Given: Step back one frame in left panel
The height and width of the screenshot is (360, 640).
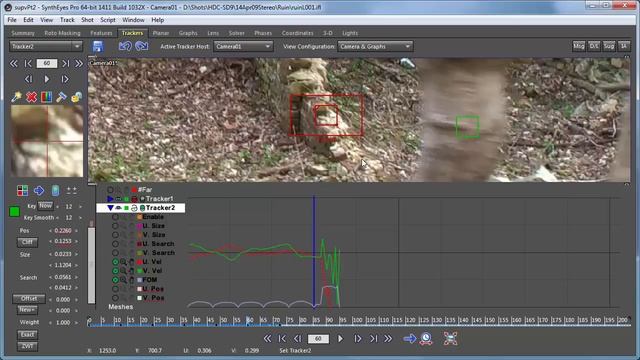Looking at the screenshot, I should tap(29, 79).
